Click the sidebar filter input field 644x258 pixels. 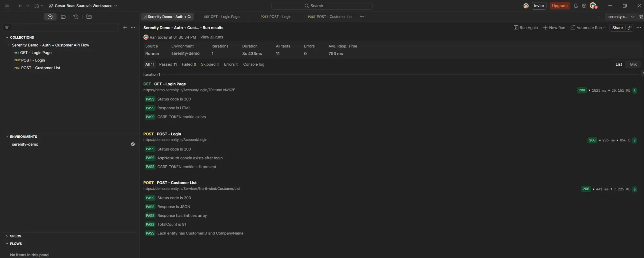click(64, 28)
